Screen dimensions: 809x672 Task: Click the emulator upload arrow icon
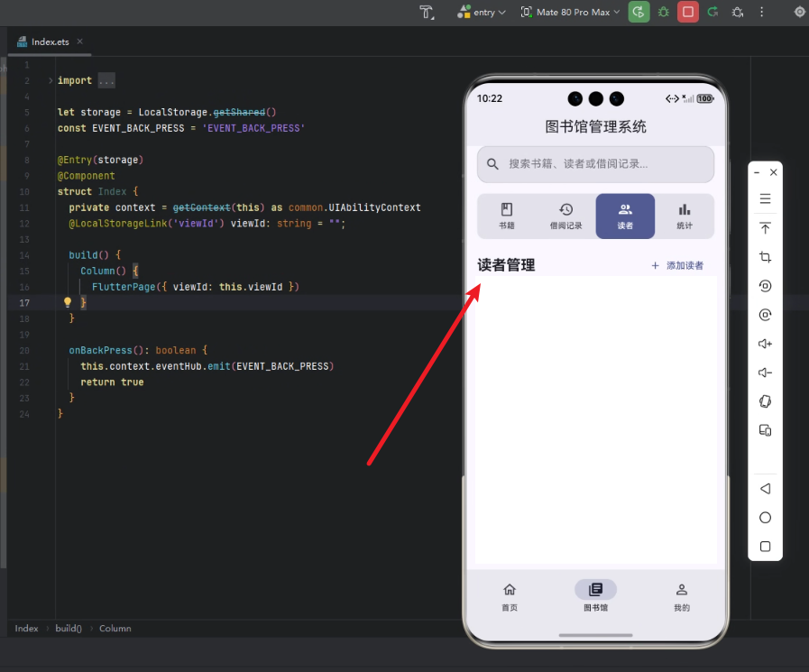coord(765,228)
